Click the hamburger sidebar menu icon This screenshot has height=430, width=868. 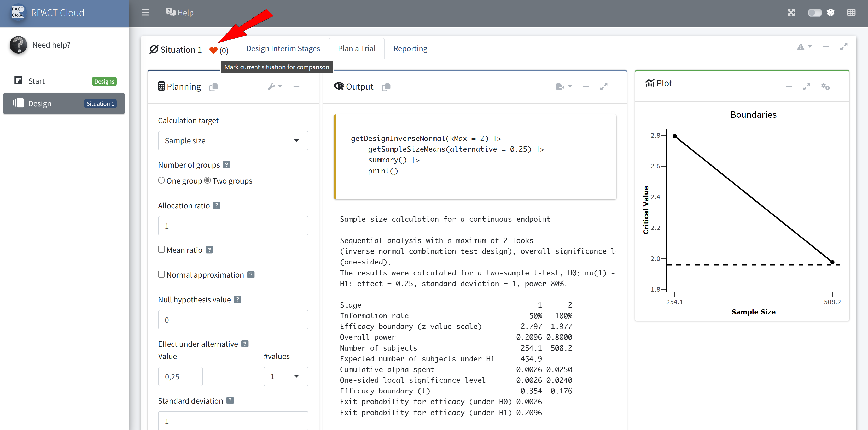(x=145, y=13)
